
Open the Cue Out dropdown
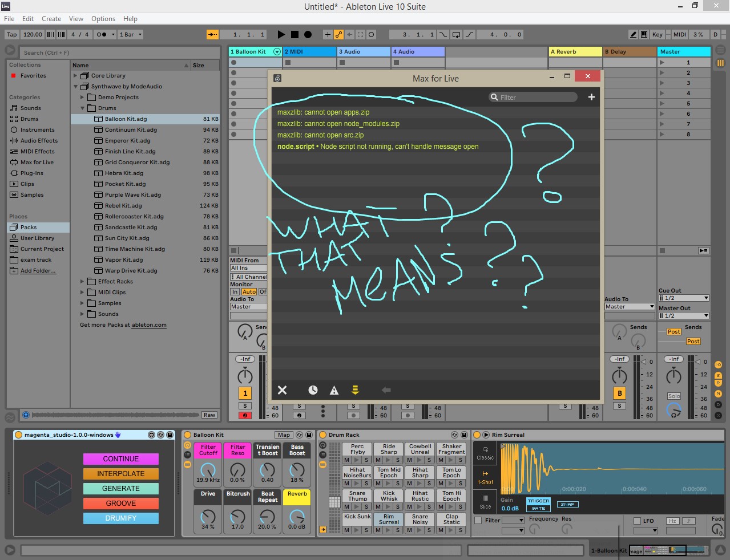(x=684, y=298)
